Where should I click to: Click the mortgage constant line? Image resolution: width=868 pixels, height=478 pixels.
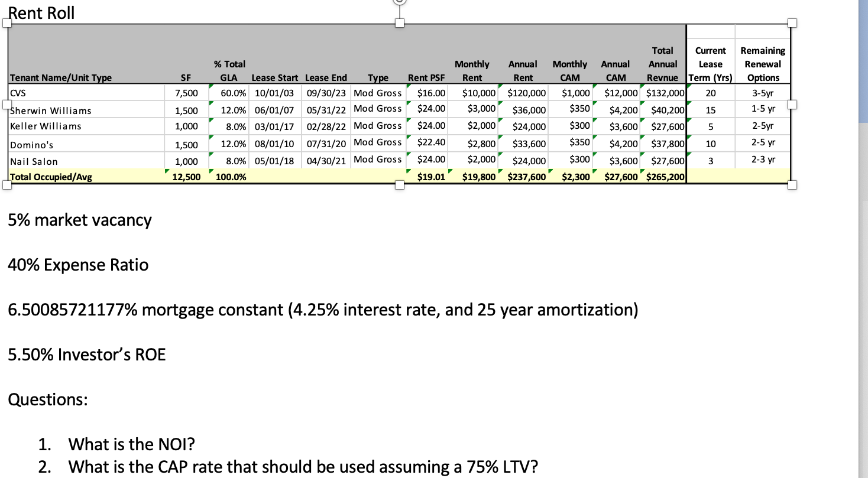pyautogui.click(x=323, y=310)
